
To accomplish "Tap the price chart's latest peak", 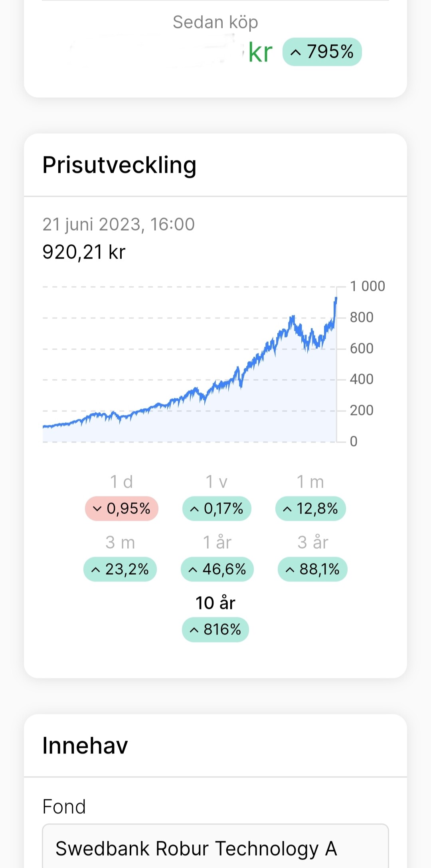I will point(336,298).
